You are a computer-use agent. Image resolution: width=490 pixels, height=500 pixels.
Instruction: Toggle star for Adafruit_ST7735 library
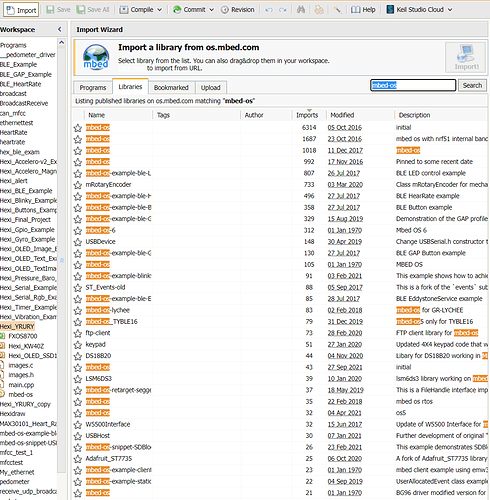pos(78,459)
